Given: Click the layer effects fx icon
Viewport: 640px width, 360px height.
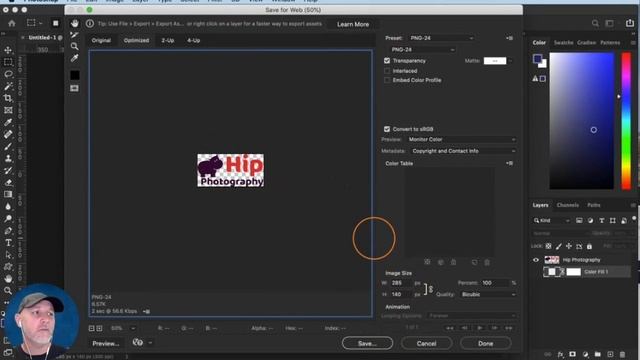Looking at the screenshot, I should click(x=560, y=354).
